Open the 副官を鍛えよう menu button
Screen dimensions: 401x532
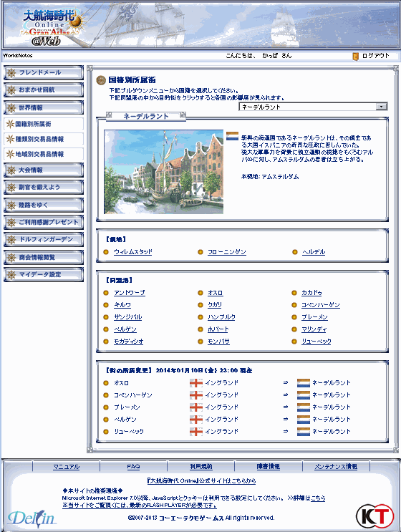click(44, 188)
